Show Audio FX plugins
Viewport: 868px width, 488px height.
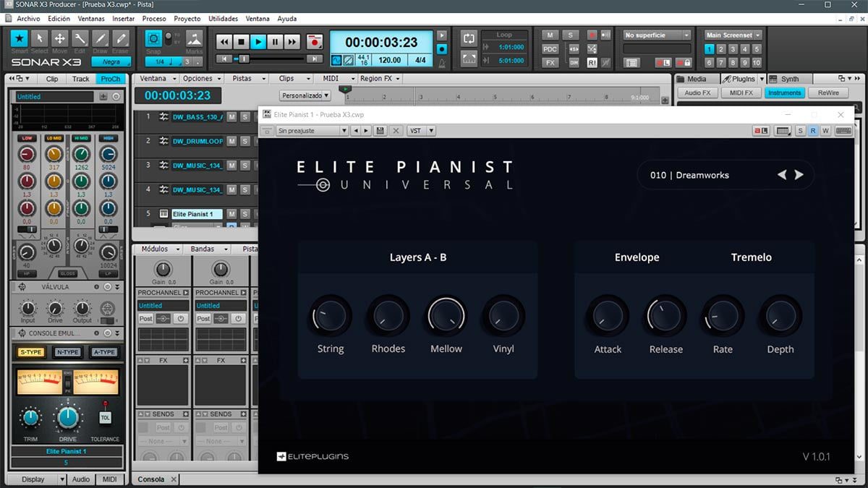coord(697,93)
